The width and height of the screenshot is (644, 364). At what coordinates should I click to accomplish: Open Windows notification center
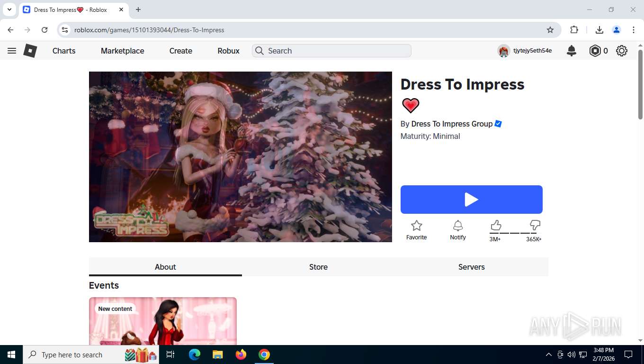[x=628, y=355]
